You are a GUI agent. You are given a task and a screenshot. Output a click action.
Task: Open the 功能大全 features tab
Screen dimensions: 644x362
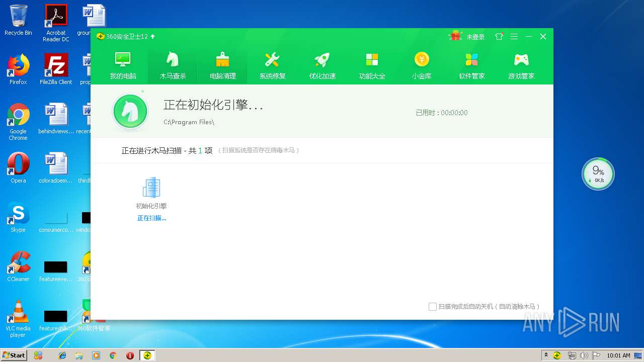click(372, 66)
